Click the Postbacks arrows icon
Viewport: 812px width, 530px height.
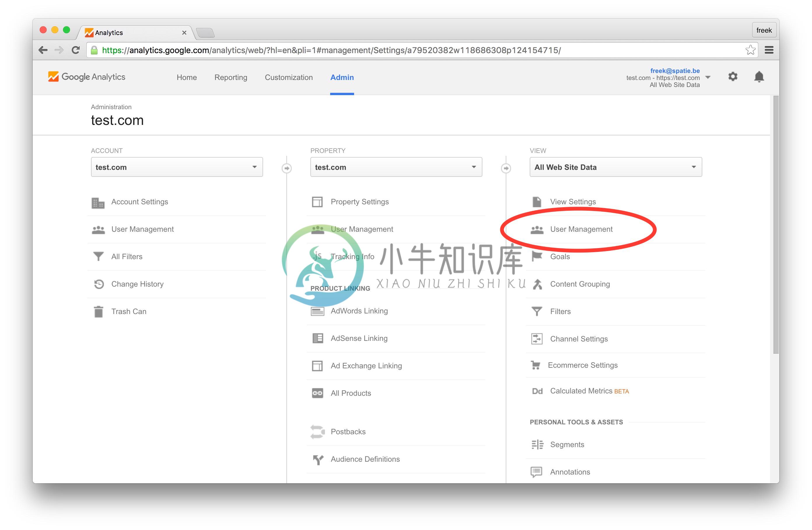(x=317, y=432)
